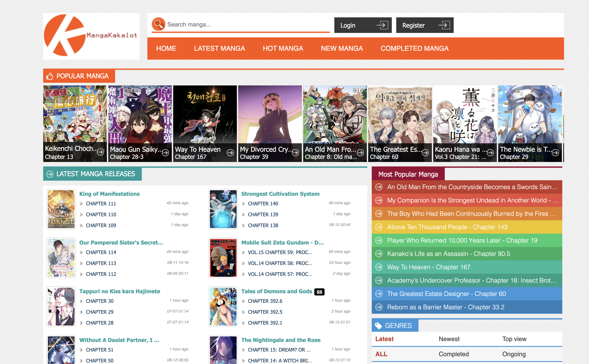Click the arrow icon in the Latest Manga Releases header

(x=50, y=174)
